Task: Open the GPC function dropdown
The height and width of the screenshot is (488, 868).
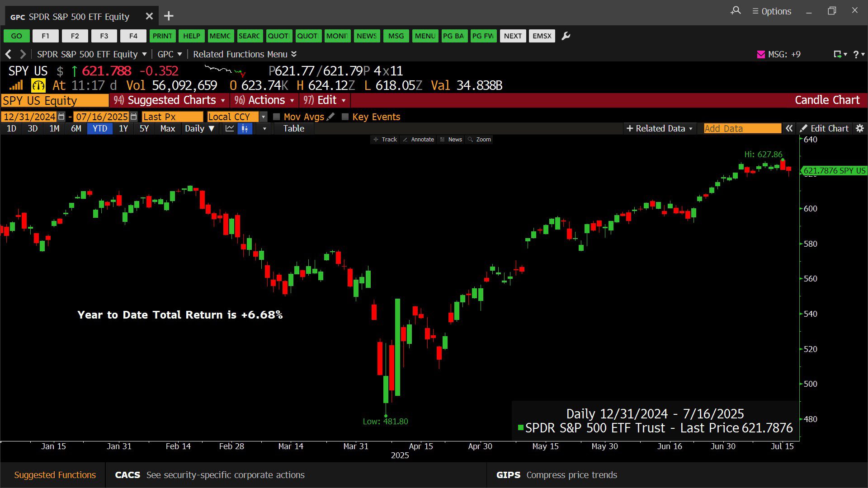Action: pyautogui.click(x=170, y=54)
